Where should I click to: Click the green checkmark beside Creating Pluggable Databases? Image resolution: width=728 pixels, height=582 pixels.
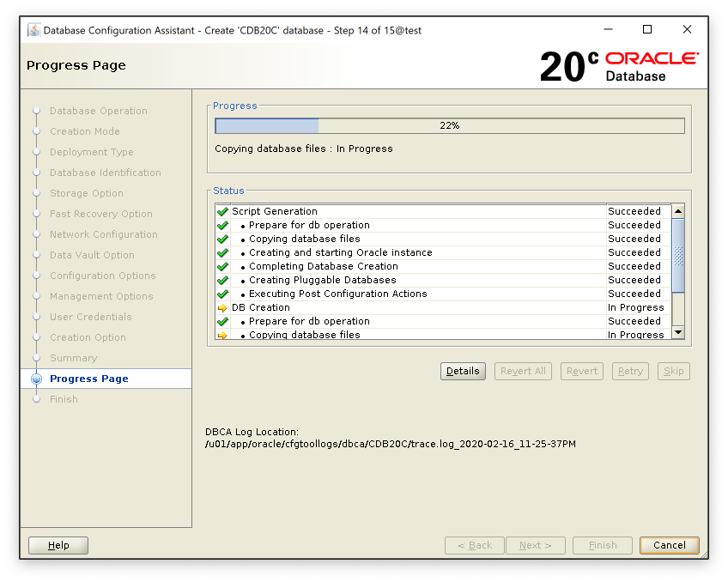tap(222, 280)
